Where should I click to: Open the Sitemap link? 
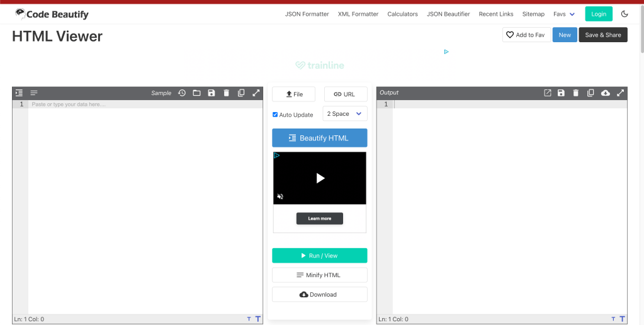coord(533,14)
